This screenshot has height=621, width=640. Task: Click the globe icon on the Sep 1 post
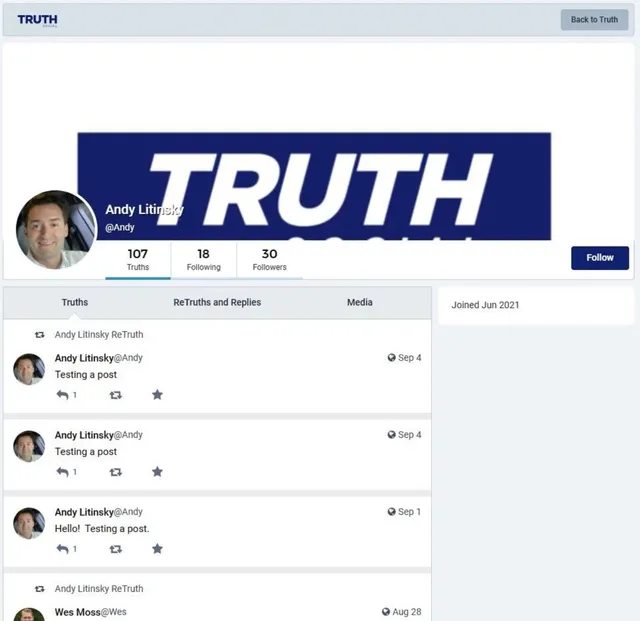(391, 512)
